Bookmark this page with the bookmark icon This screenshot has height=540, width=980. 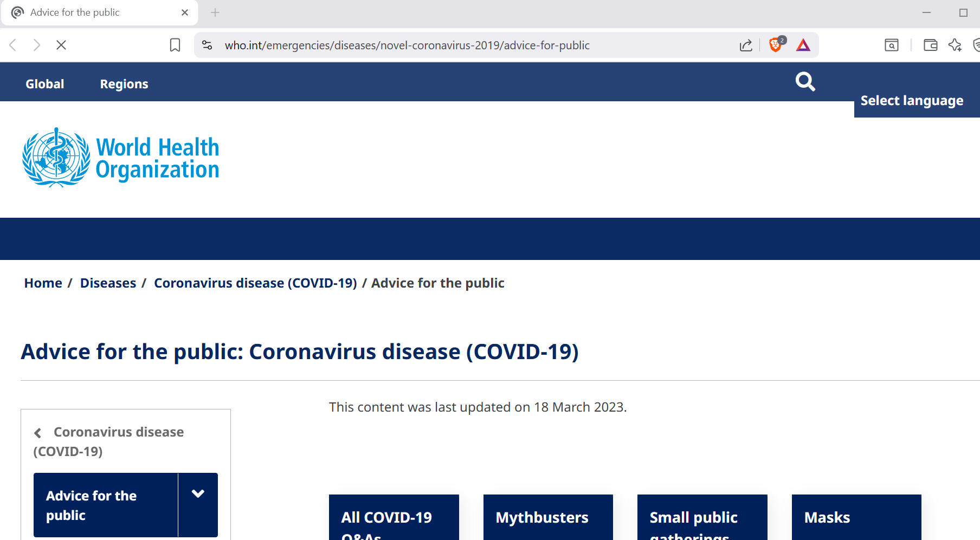(175, 45)
